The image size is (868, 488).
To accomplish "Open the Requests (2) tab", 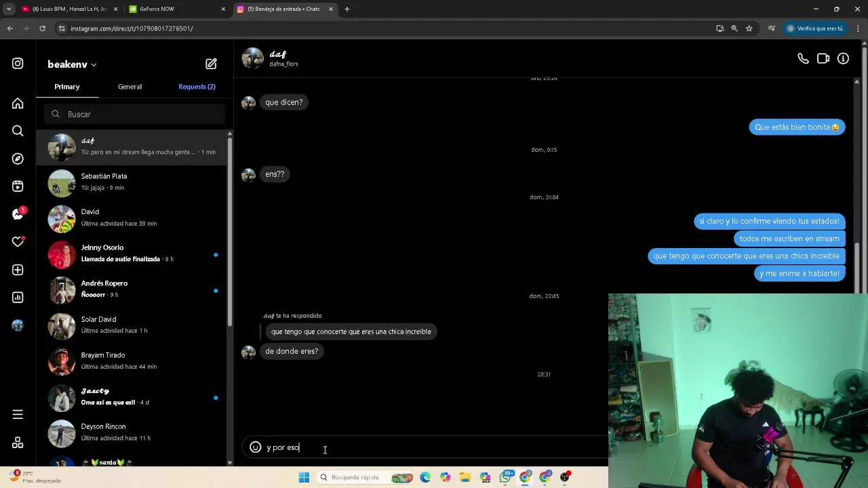I will [197, 87].
